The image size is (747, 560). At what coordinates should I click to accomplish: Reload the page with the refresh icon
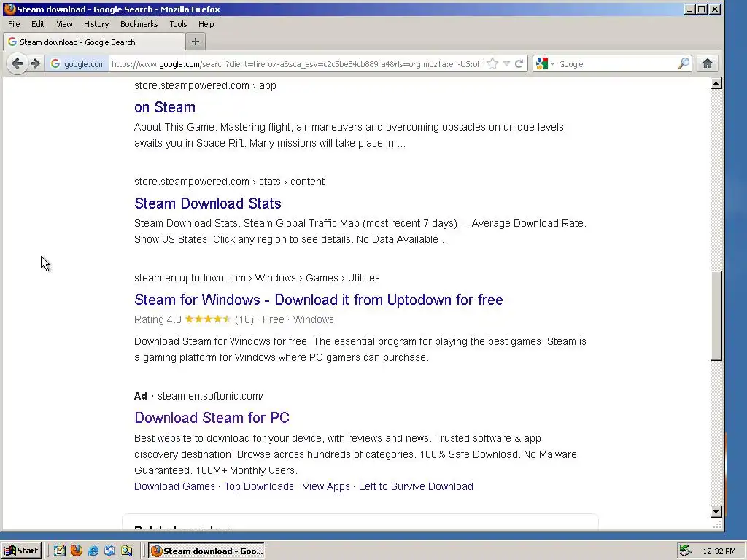pyautogui.click(x=519, y=64)
